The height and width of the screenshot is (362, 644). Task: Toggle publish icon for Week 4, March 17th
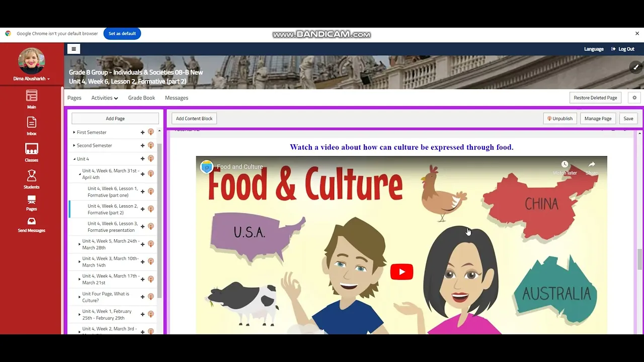point(150,280)
